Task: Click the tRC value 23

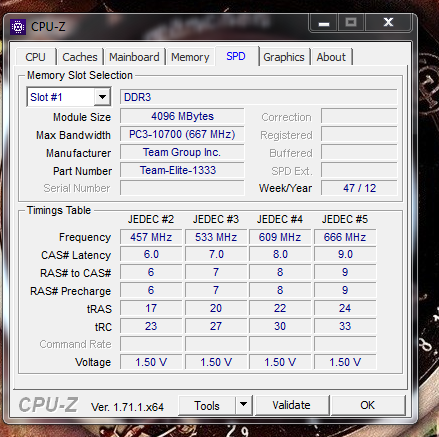Action: point(151,326)
